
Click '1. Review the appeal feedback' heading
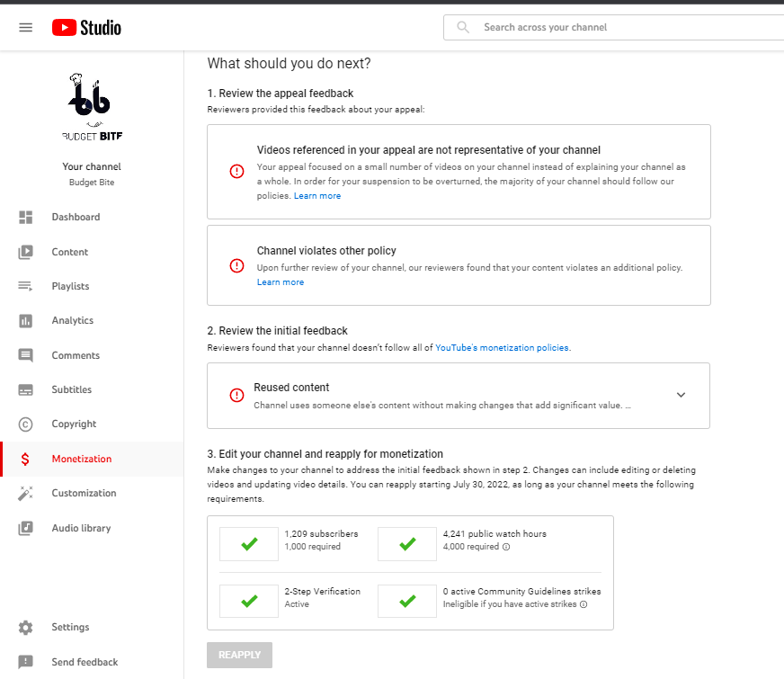point(281,94)
